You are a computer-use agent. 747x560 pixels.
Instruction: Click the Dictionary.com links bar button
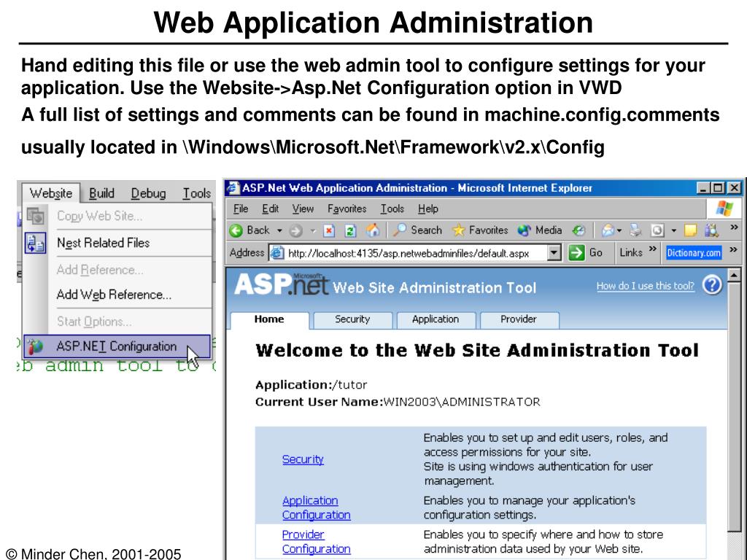694,253
